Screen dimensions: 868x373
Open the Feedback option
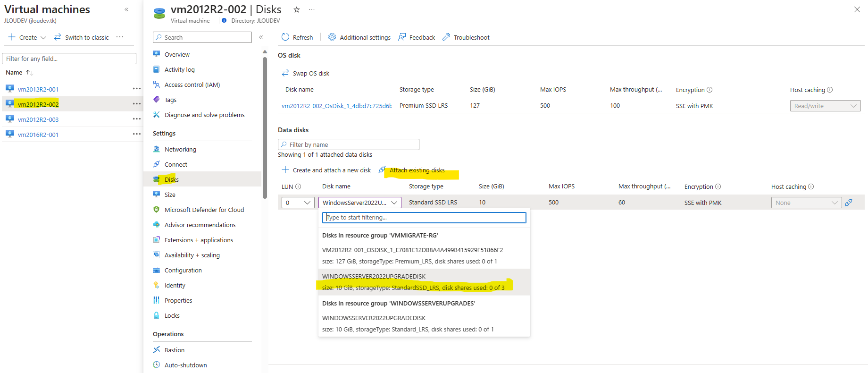pos(417,37)
